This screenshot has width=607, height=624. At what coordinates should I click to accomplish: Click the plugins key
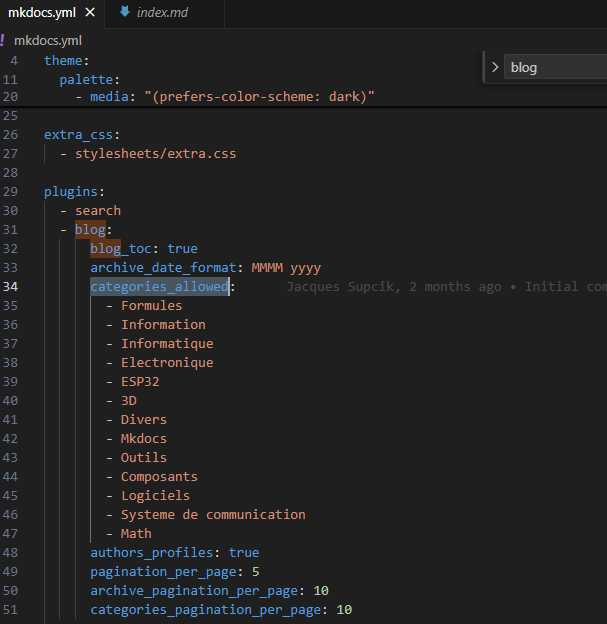[71, 192]
